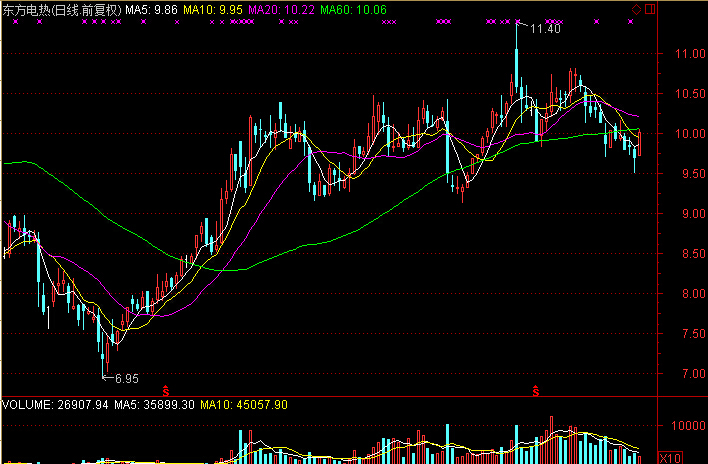Click the VOLUME: 26907.94 label
Screen dimensions: 708x464
coord(55,405)
